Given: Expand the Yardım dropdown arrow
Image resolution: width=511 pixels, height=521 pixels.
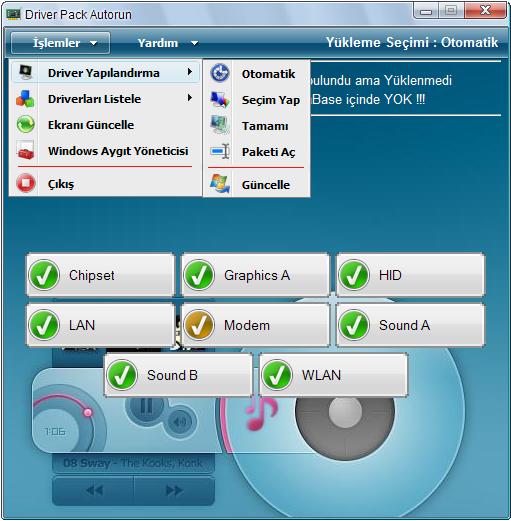Looking at the screenshot, I should [195, 43].
